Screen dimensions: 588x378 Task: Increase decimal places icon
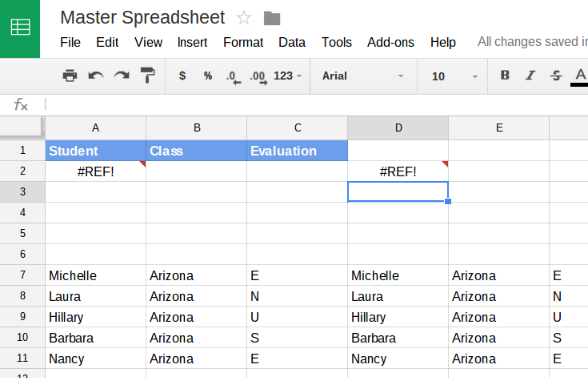coord(259,77)
